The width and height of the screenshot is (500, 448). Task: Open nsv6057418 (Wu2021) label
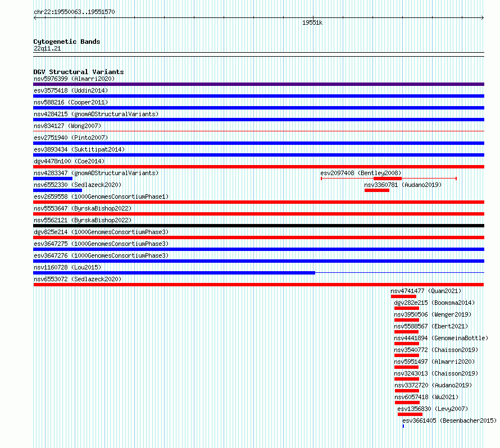[426, 397]
